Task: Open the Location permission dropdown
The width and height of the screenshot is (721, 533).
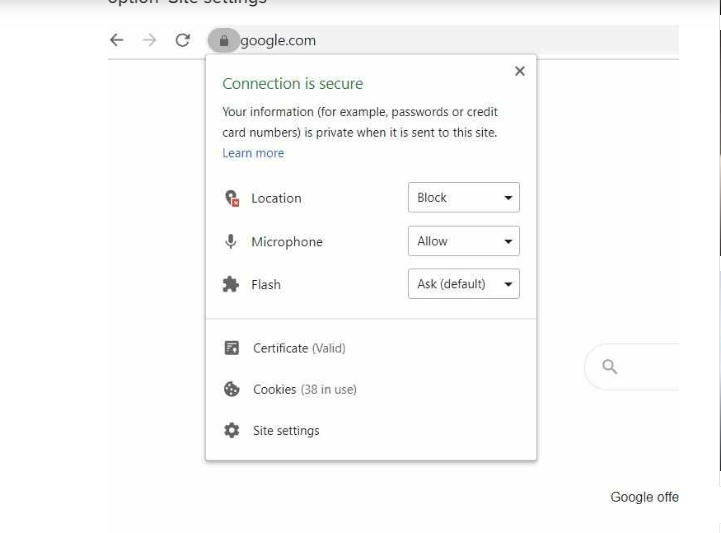Action: [464, 197]
